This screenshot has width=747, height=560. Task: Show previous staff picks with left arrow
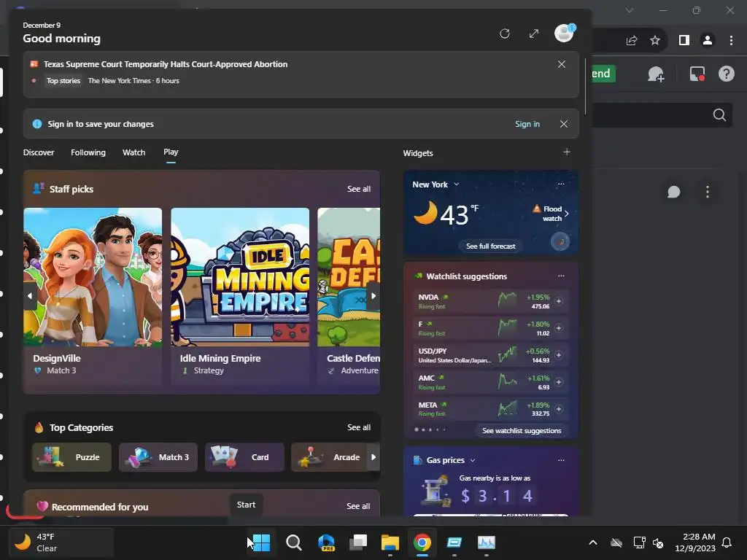tap(30, 296)
